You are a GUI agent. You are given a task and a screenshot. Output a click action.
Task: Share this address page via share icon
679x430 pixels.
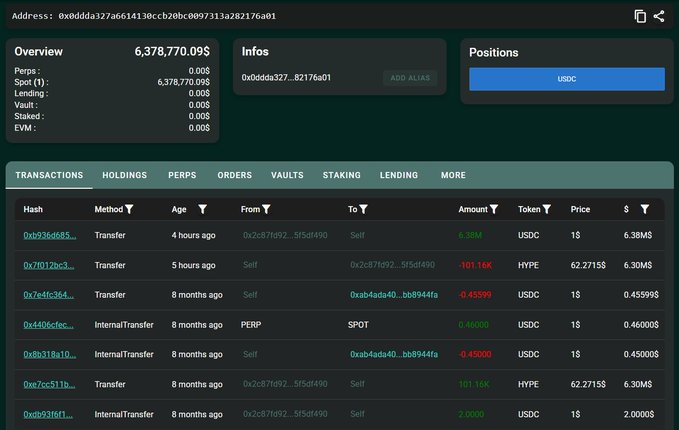point(659,16)
